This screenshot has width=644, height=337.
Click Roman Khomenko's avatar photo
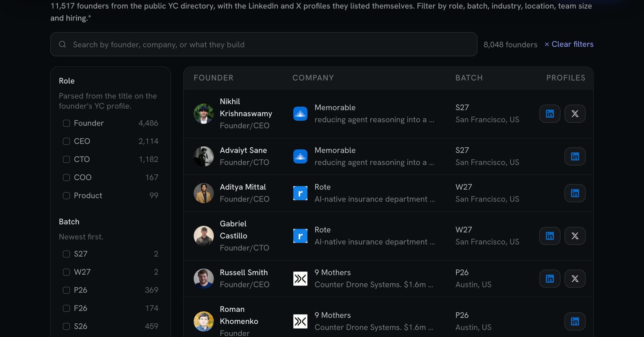pyautogui.click(x=204, y=321)
